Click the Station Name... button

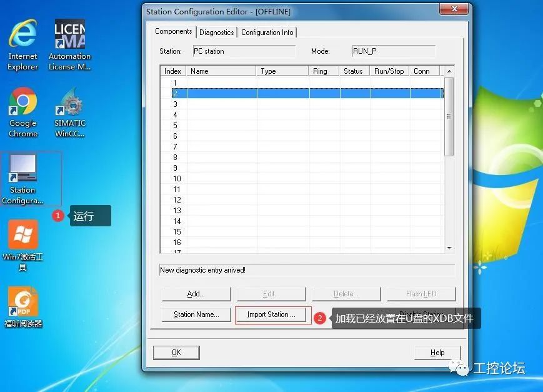[196, 314]
